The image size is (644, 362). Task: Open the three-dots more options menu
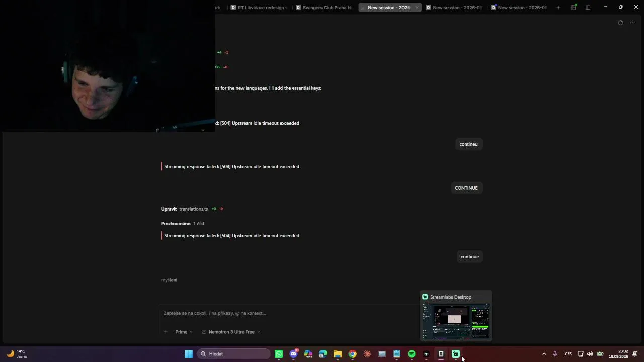(632, 23)
